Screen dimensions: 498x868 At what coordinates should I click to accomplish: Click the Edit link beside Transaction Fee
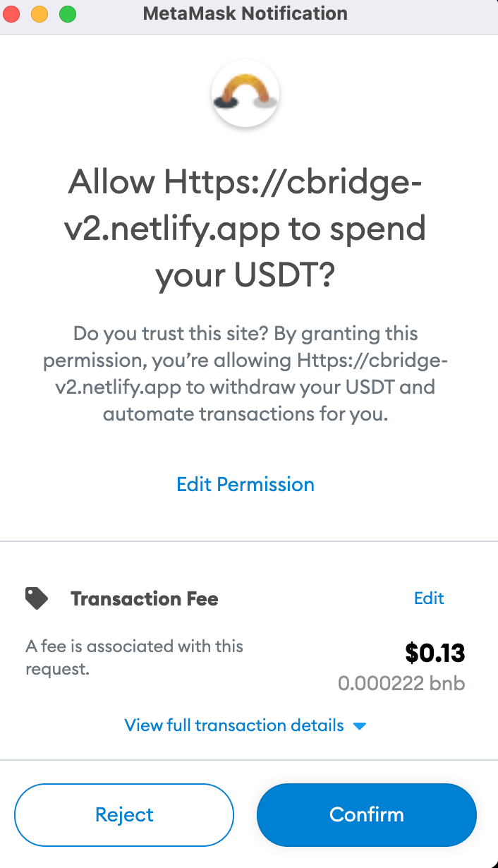(428, 598)
